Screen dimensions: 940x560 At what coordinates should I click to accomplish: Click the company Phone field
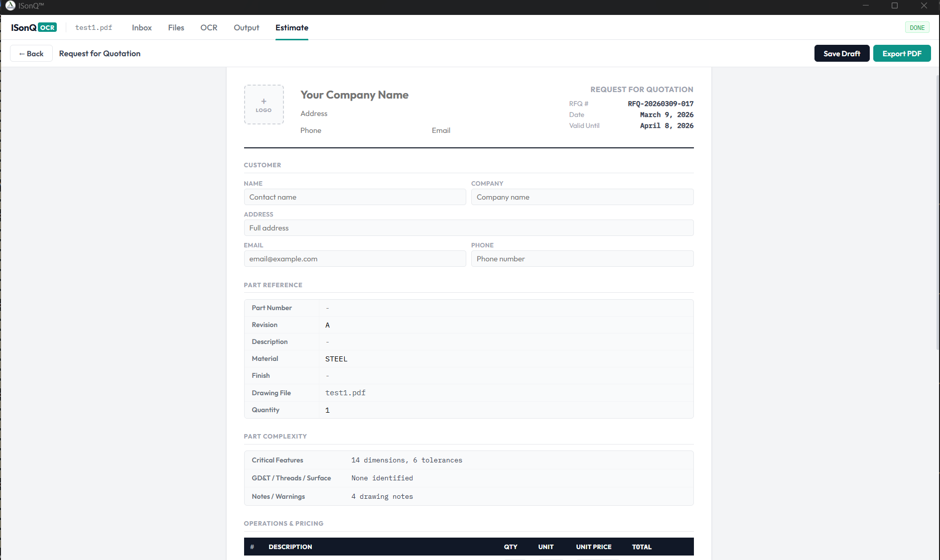pyautogui.click(x=311, y=130)
